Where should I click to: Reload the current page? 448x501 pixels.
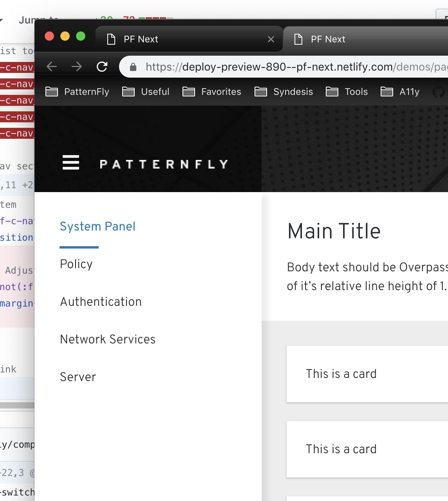101,66
